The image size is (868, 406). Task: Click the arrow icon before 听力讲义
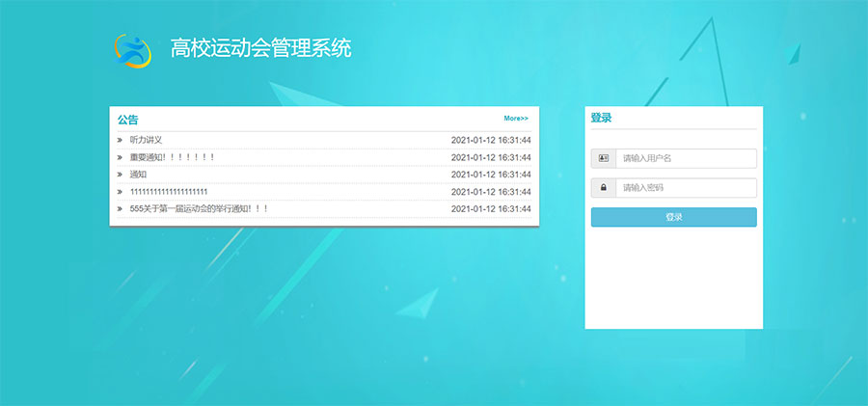point(120,140)
